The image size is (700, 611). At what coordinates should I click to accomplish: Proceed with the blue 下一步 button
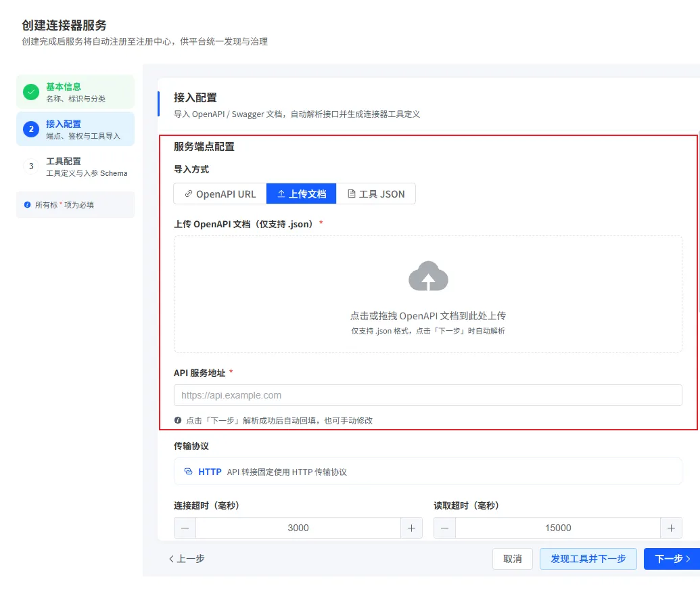(672, 559)
